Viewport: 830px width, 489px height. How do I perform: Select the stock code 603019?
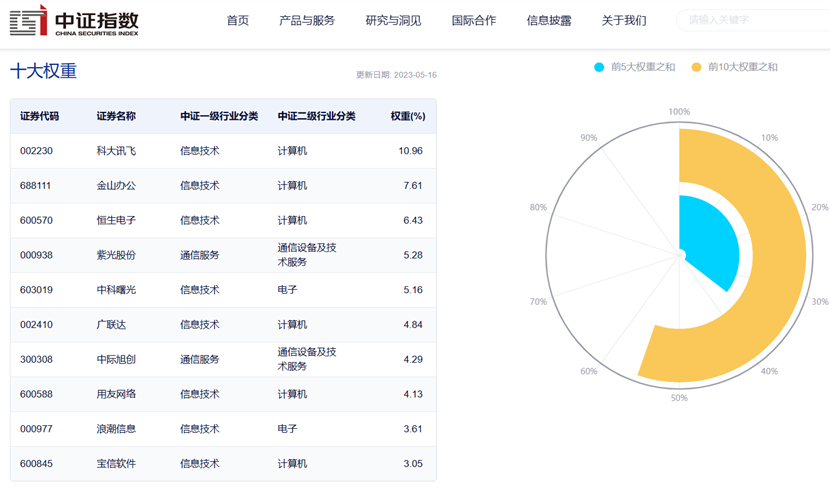(x=37, y=290)
